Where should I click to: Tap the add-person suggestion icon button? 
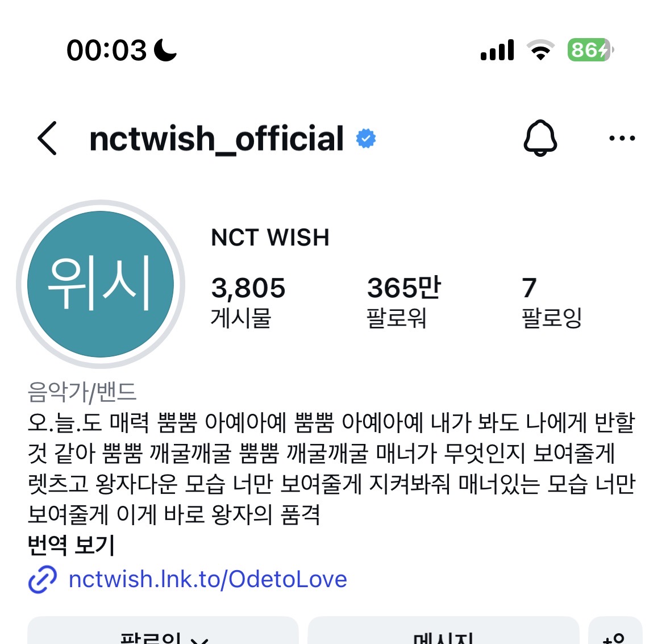point(615,631)
